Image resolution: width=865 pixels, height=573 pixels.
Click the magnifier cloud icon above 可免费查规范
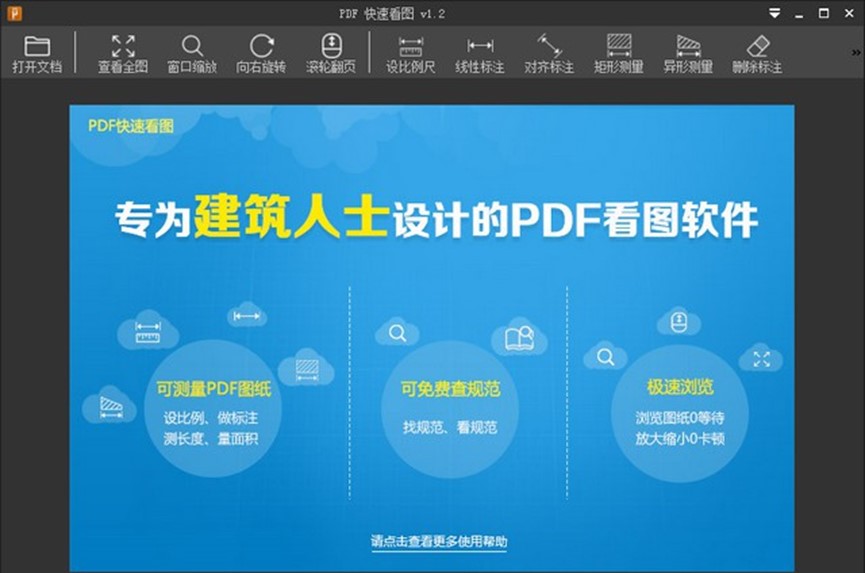[397, 333]
